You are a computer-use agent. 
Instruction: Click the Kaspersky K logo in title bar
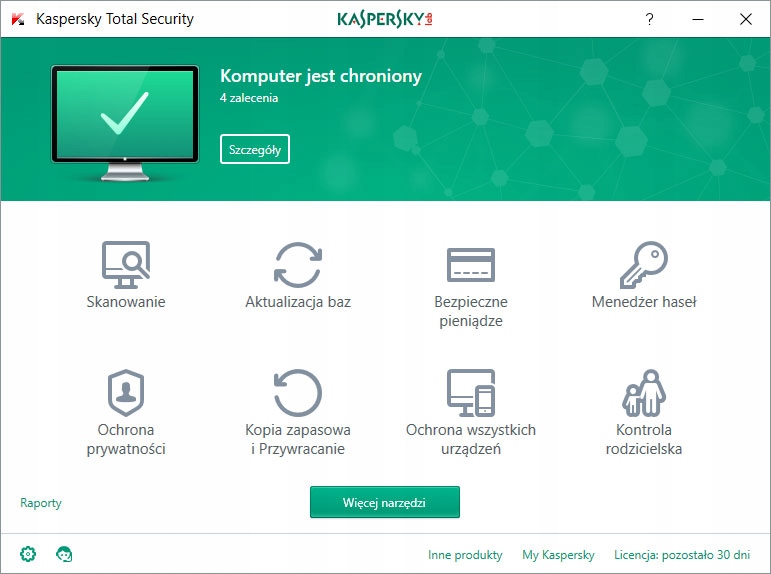pyautogui.click(x=18, y=19)
